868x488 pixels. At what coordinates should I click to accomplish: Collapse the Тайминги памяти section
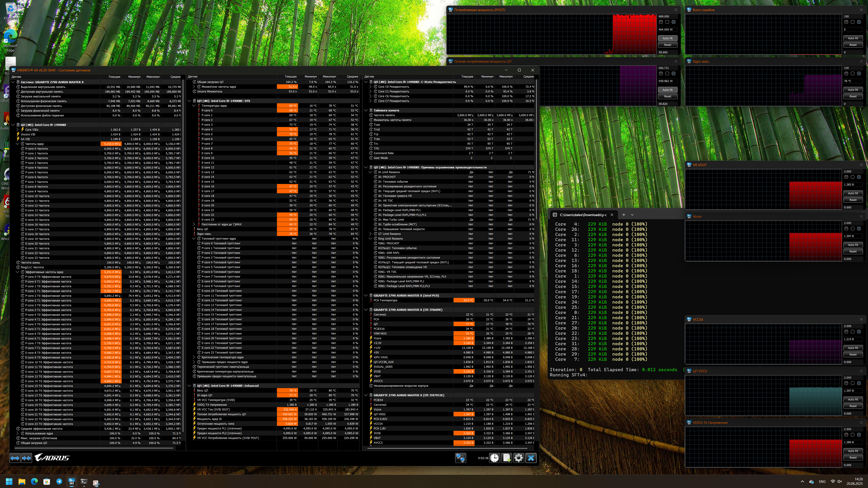366,111
